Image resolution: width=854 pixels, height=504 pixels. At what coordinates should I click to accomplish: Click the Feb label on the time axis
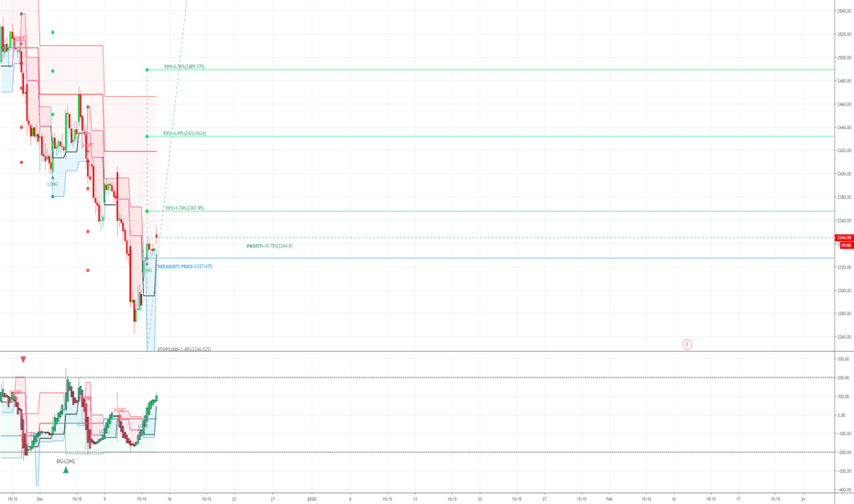click(x=609, y=499)
